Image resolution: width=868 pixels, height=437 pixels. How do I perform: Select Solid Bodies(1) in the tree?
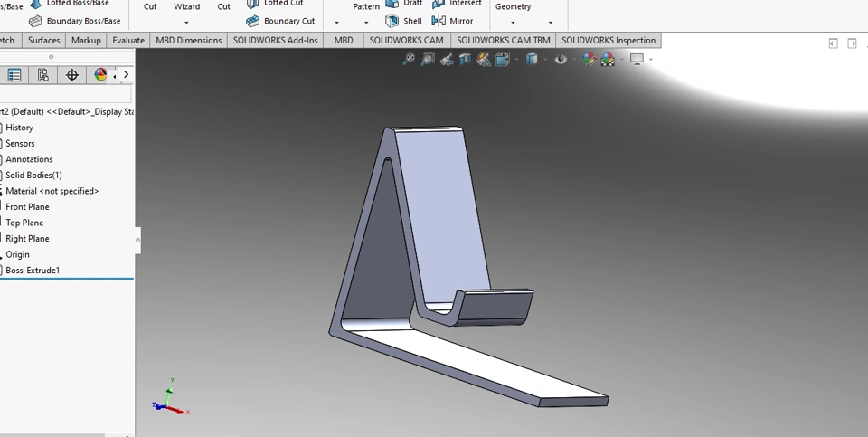(x=33, y=175)
